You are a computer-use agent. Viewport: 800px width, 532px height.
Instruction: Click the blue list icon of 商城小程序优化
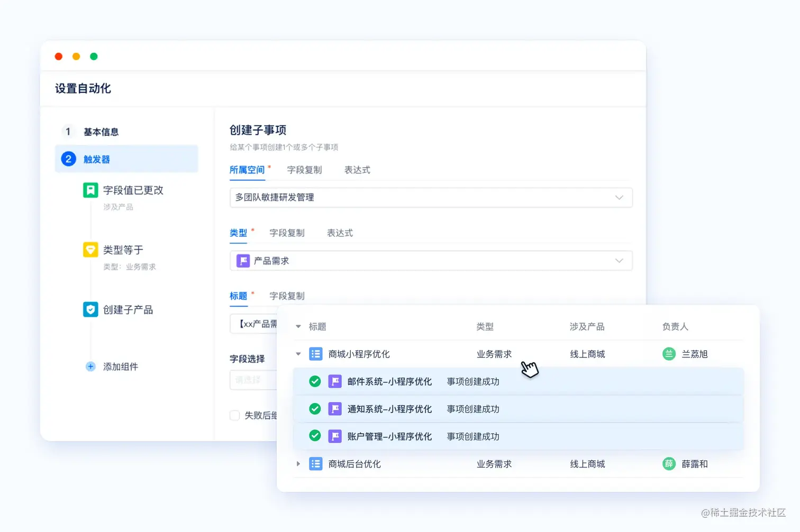(316, 354)
